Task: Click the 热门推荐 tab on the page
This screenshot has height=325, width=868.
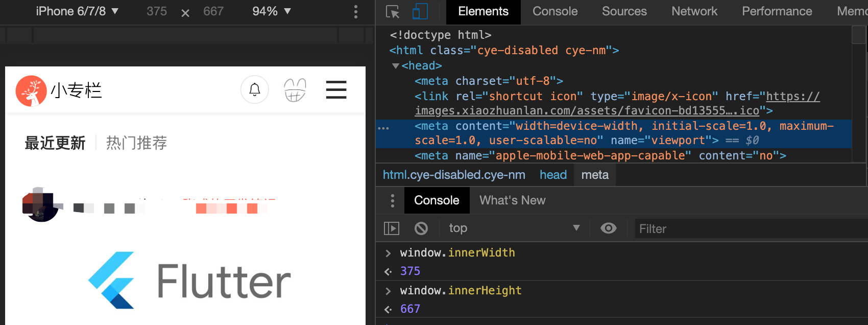Action: coord(136,143)
